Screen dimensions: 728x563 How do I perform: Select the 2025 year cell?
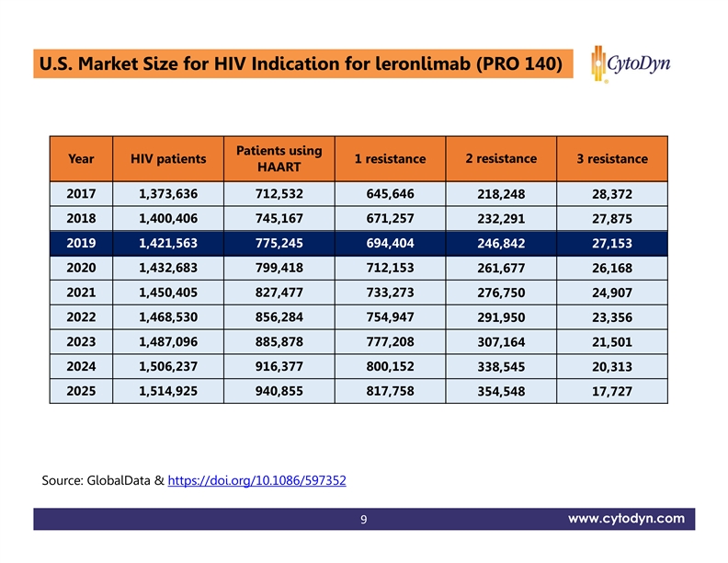point(81,390)
